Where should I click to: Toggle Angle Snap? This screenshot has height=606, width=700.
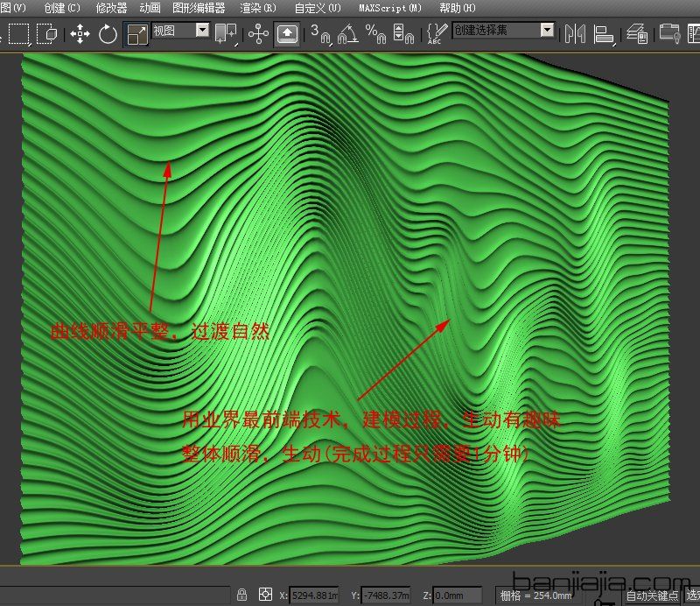tap(348, 34)
